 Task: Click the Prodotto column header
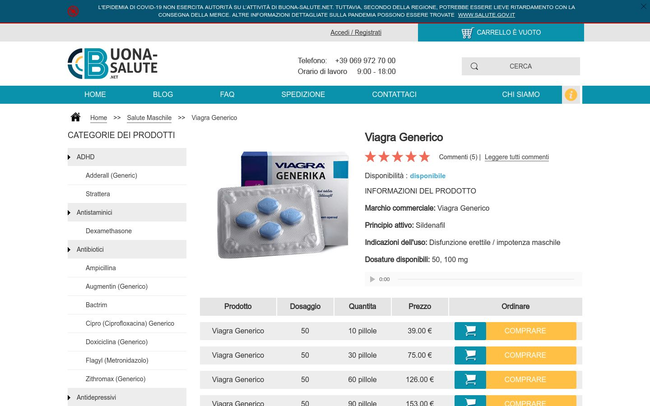point(238,306)
